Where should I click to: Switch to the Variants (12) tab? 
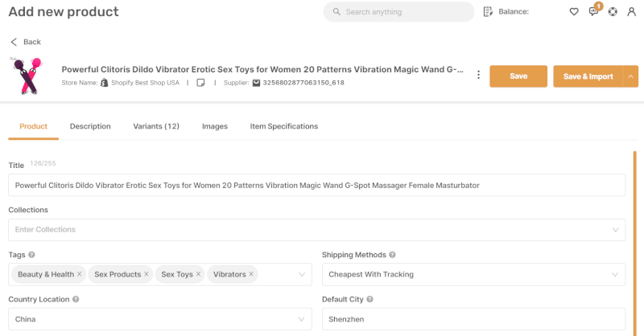tap(156, 126)
